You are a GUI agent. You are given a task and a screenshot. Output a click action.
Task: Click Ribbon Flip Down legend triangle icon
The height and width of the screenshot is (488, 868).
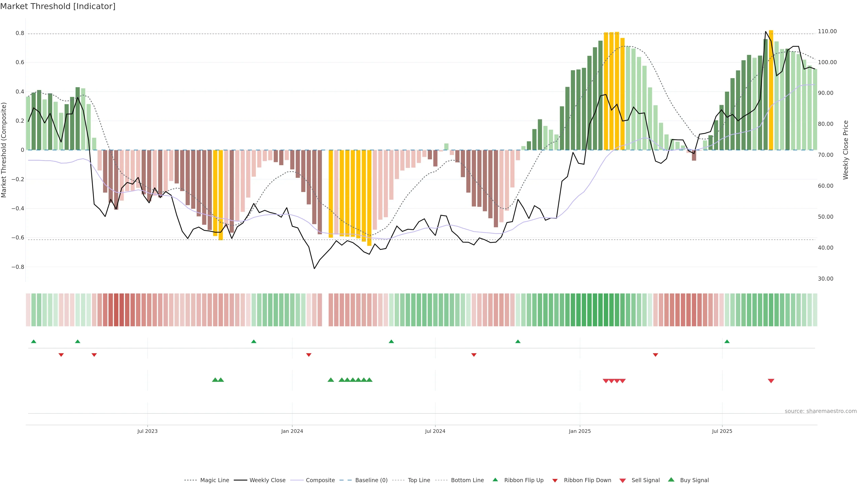555,481
